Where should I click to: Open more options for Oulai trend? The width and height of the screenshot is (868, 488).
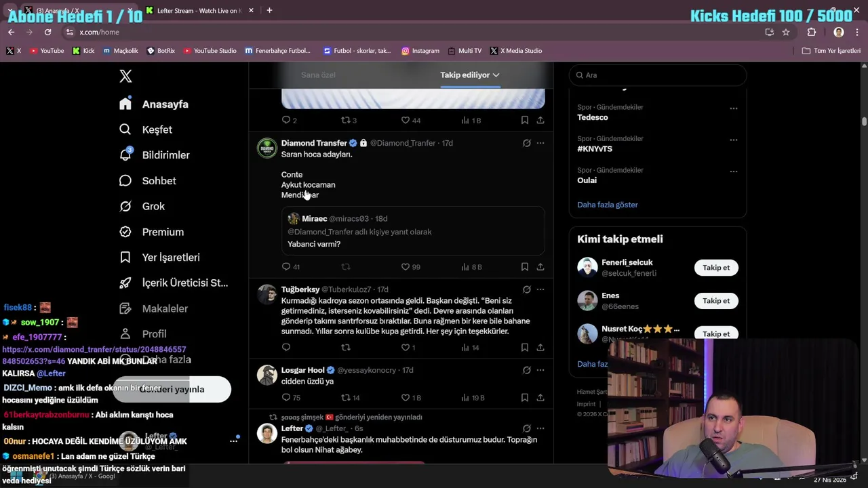click(x=733, y=171)
